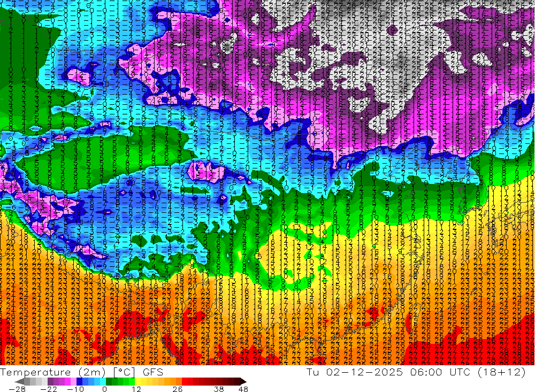This screenshot has height=392, width=535.
Task: Click the darkest blue segment of the color scale
Action: 79,381
